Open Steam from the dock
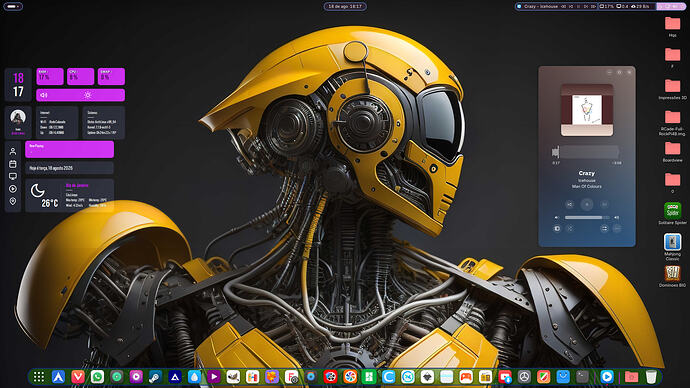This screenshot has height=388, width=690. 155,377
